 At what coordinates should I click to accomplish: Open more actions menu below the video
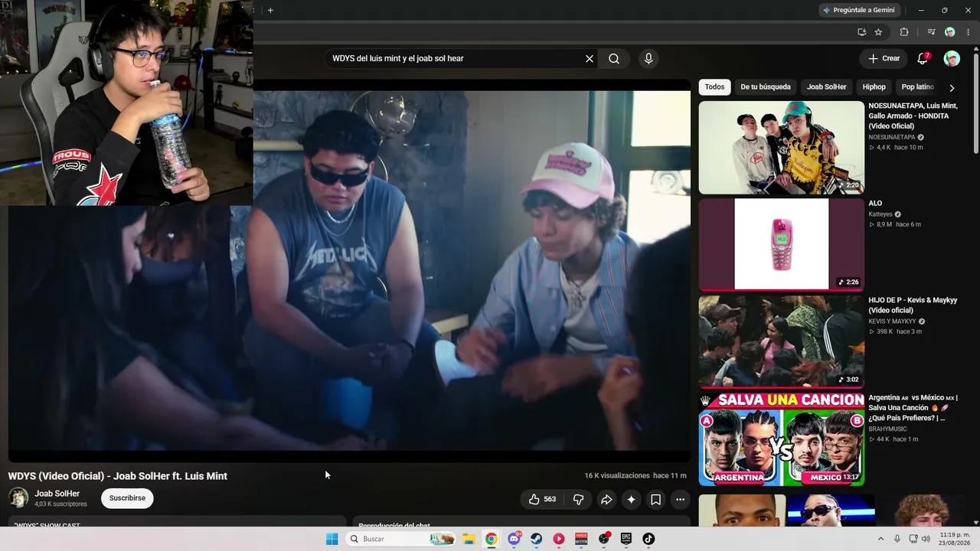tap(680, 500)
